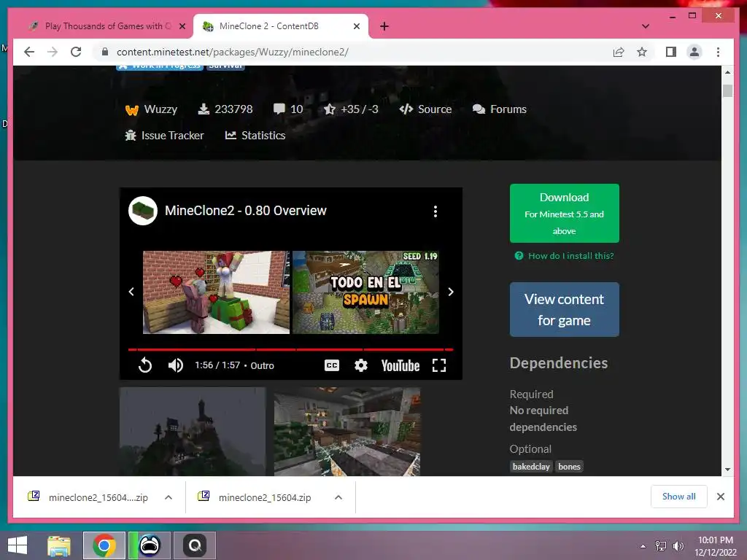Open the Chrome profile avatar

coord(694,52)
